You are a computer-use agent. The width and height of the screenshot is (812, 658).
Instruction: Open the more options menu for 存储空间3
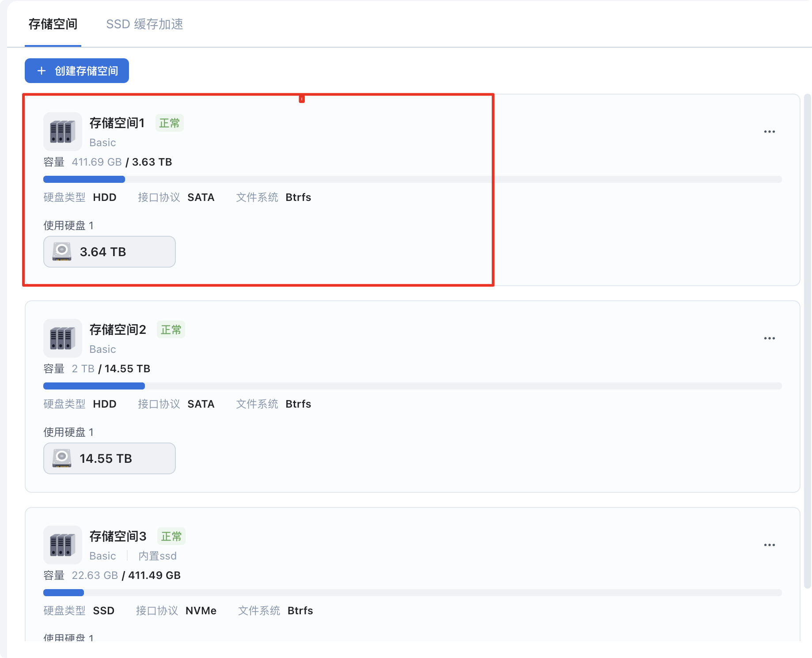(x=769, y=545)
